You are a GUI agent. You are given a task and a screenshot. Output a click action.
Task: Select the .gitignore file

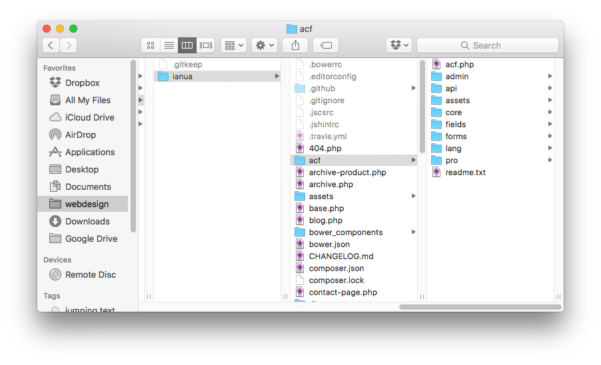(x=354, y=100)
